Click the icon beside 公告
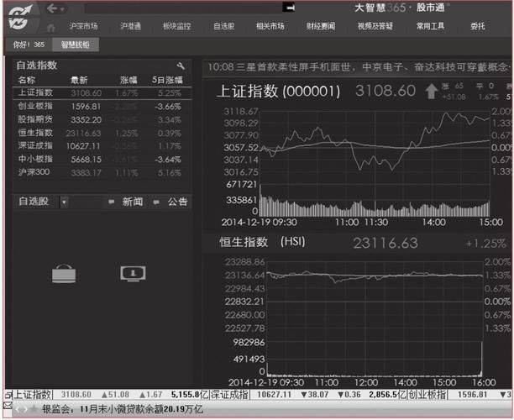514x420 pixels. click(x=156, y=202)
